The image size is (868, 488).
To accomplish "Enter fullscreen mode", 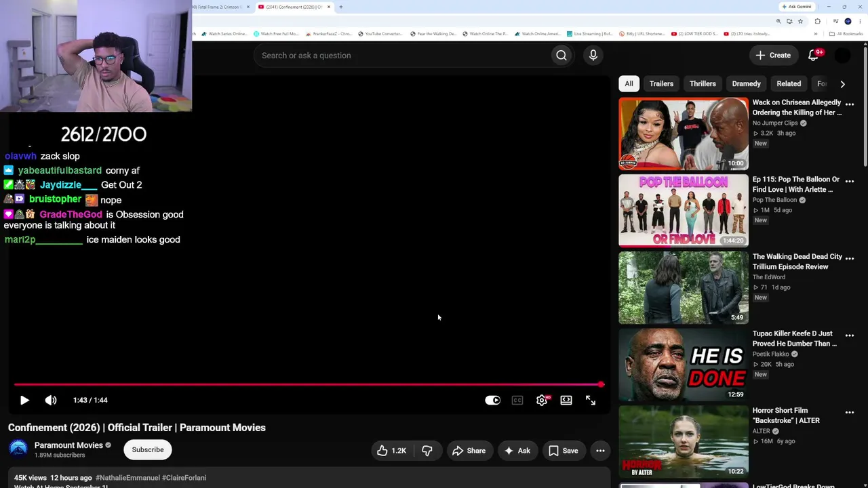I will (x=591, y=401).
